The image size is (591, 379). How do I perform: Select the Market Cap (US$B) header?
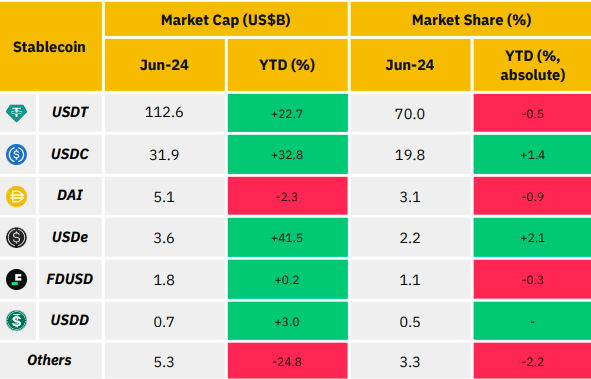point(226,20)
